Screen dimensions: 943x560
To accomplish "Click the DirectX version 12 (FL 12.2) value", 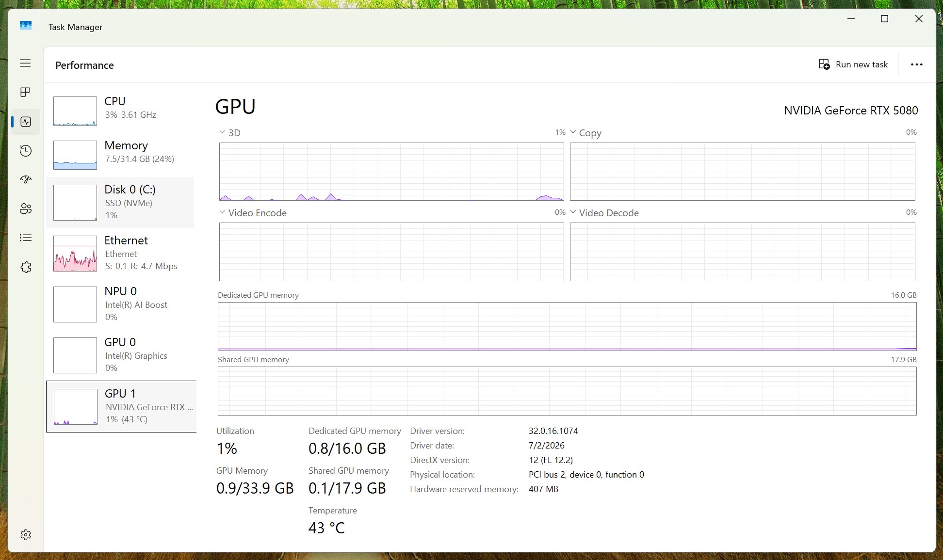I will tap(551, 460).
